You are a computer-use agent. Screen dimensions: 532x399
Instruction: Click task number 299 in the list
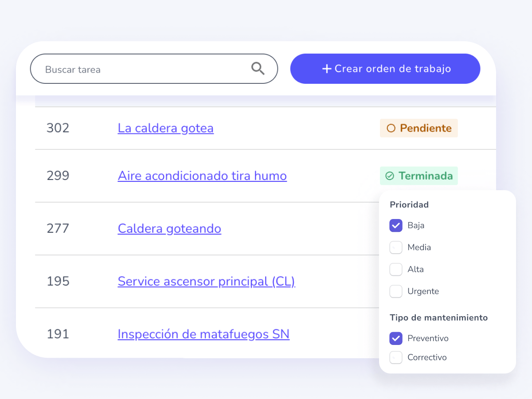tap(58, 176)
